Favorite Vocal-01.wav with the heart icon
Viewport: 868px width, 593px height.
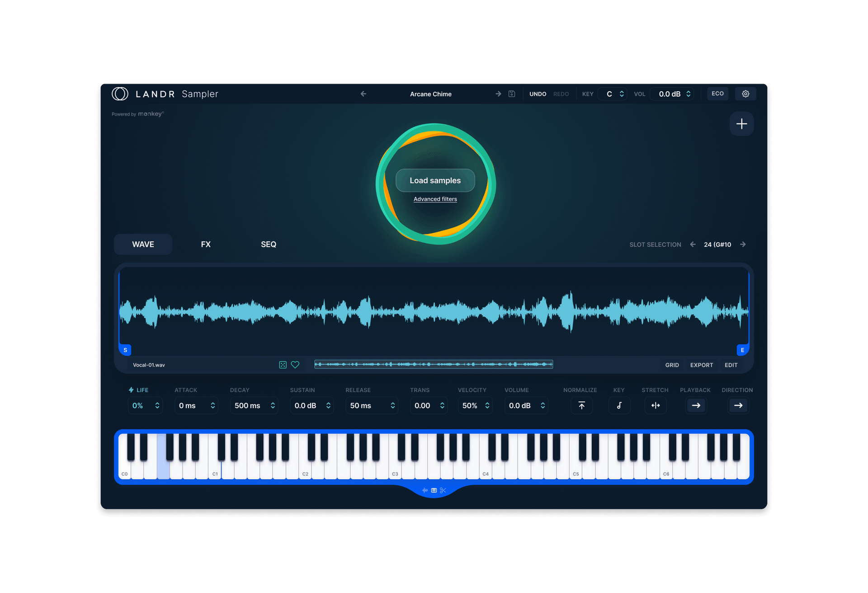[x=295, y=365]
